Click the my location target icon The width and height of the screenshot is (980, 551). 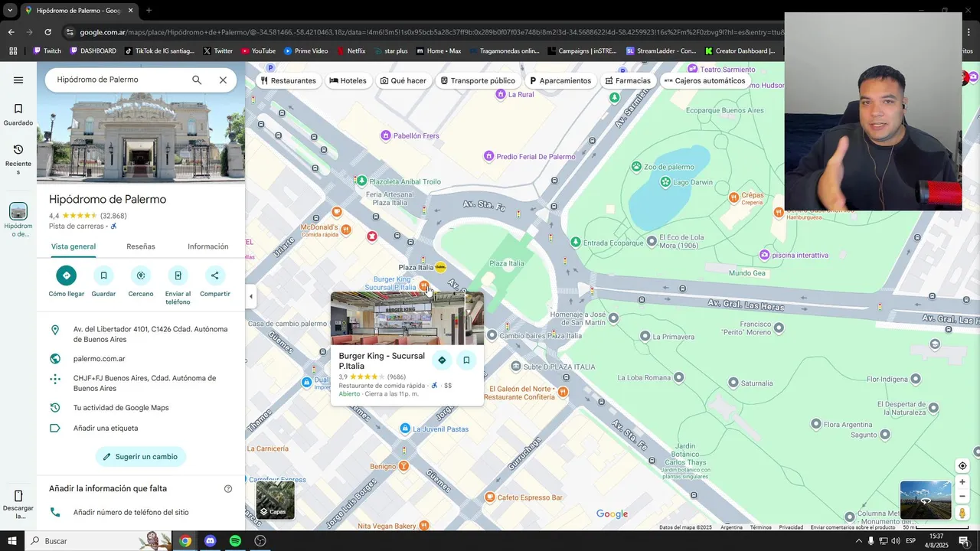click(962, 466)
